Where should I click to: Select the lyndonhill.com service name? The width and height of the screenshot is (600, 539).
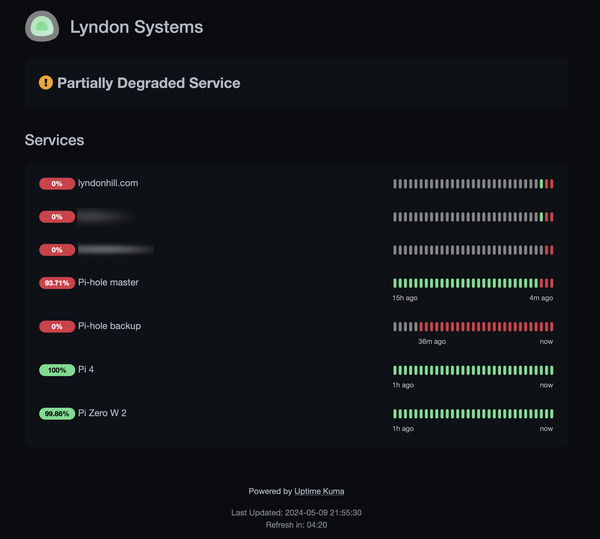(108, 183)
